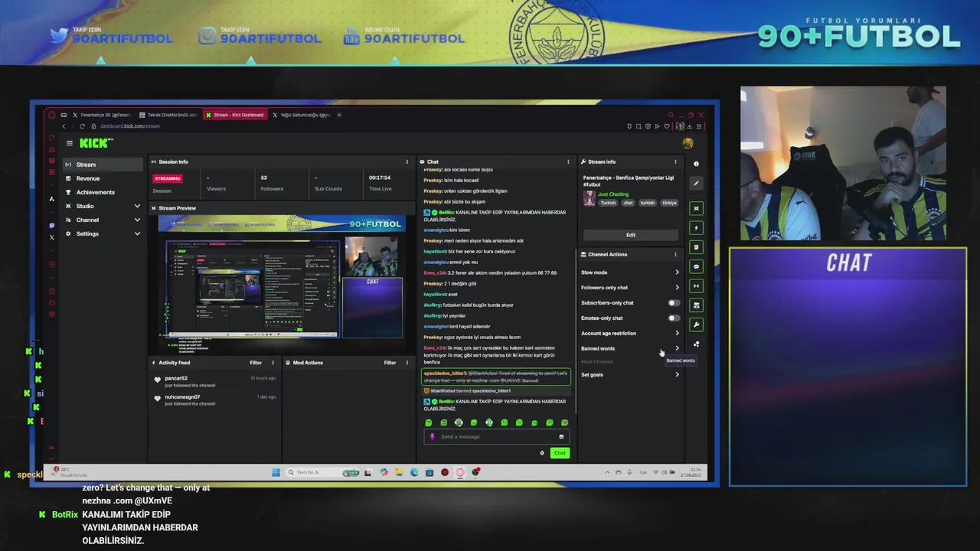Click the pencil edit icon on the right toolbar
This screenshot has height=551, width=980.
pos(696,183)
